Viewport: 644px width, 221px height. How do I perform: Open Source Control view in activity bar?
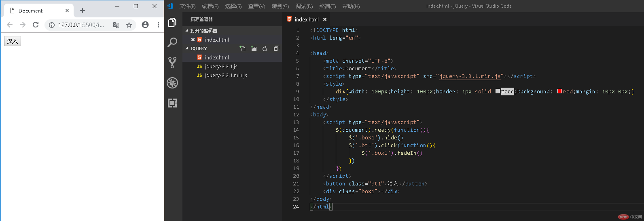[x=172, y=62]
